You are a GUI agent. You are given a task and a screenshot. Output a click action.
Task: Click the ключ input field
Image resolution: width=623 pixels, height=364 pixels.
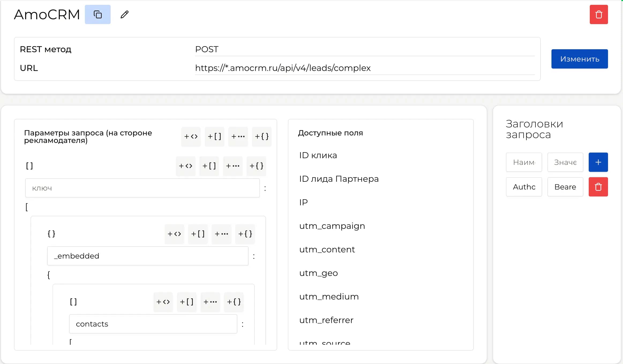(x=142, y=188)
